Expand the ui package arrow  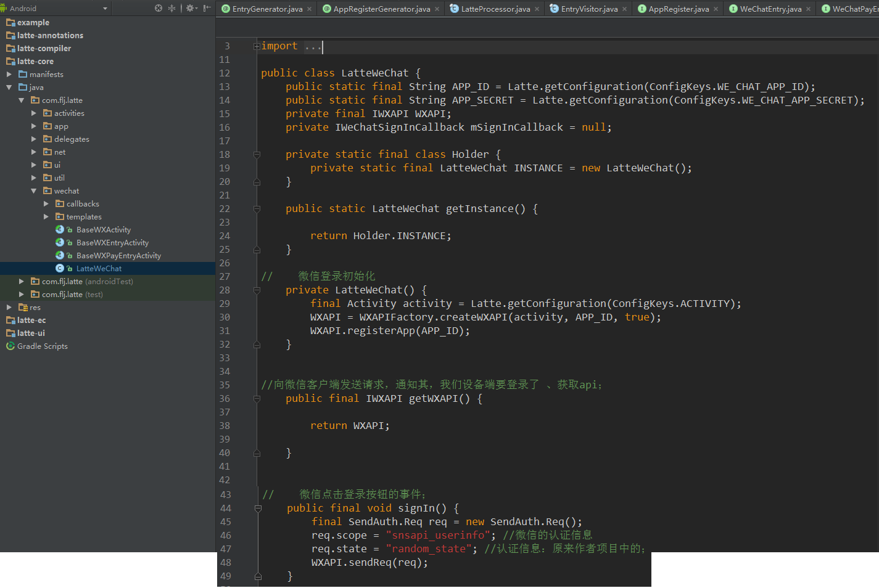click(34, 165)
